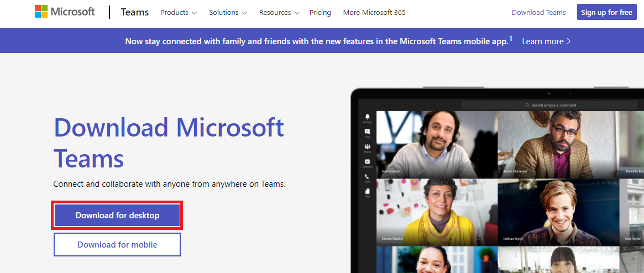Select Babak Shammas's video tile
Image resolution: width=644 pixels, height=273 pixels.
coord(558,144)
